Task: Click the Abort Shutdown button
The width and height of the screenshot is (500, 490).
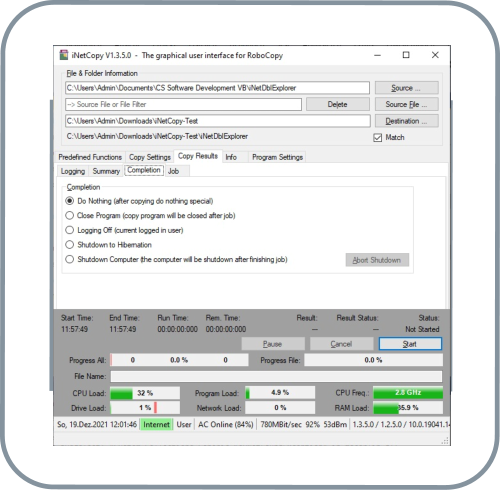Action: click(377, 260)
